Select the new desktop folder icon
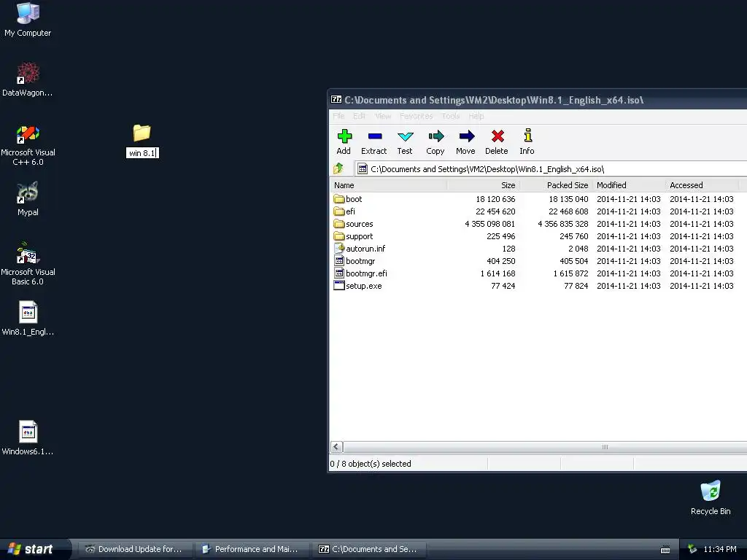 [x=142, y=133]
